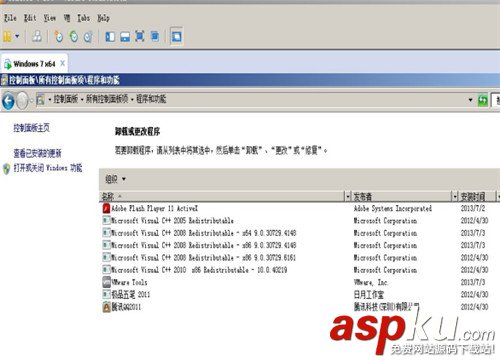This screenshot has height=361, width=500.
Task: Click the VMware, Inc. publisher cell
Action: coord(371,282)
